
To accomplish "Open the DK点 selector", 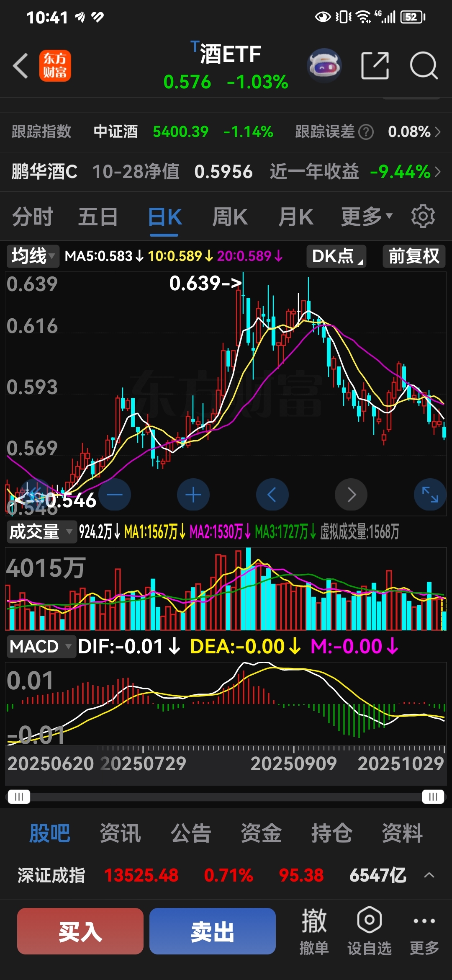I will 336,256.
